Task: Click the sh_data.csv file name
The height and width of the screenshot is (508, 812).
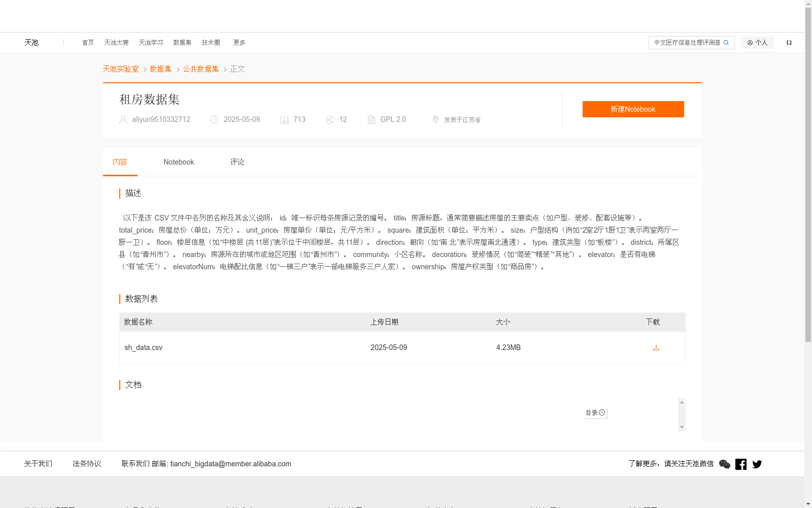Action: pyautogui.click(x=144, y=347)
